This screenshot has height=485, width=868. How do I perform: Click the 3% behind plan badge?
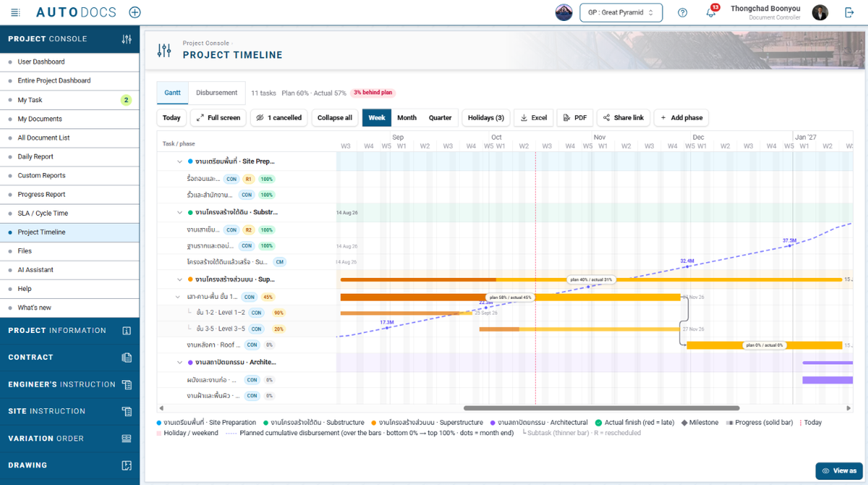(x=373, y=93)
